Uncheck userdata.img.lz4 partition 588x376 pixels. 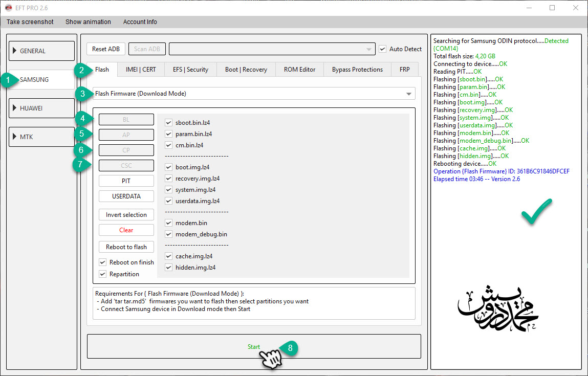coord(169,201)
